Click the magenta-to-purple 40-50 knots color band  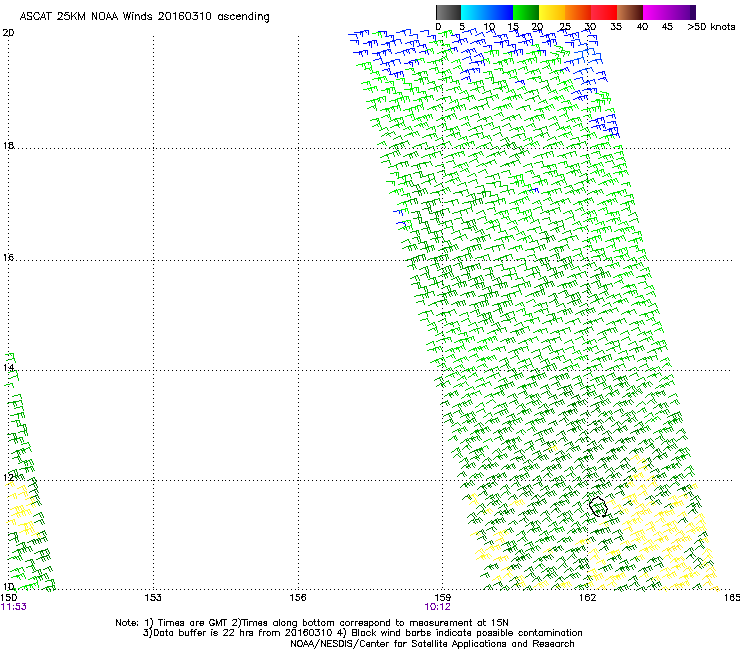[669, 12]
